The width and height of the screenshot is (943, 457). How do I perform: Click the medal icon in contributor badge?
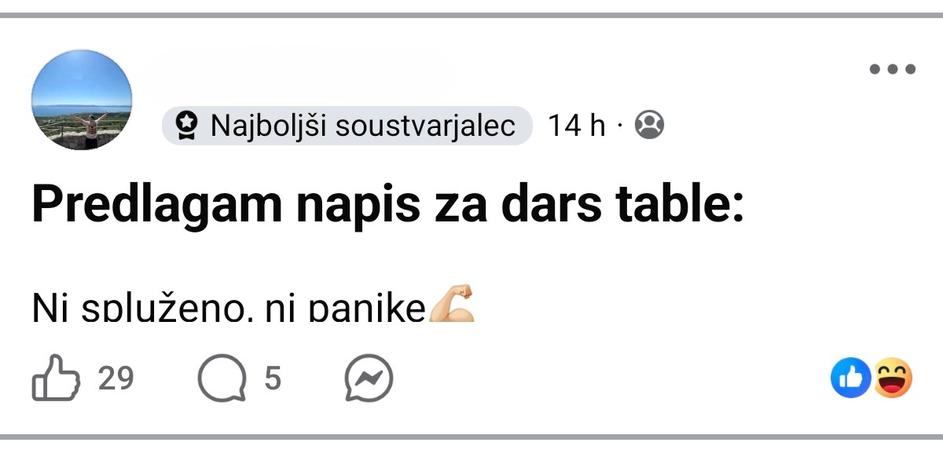pos(186,126)
